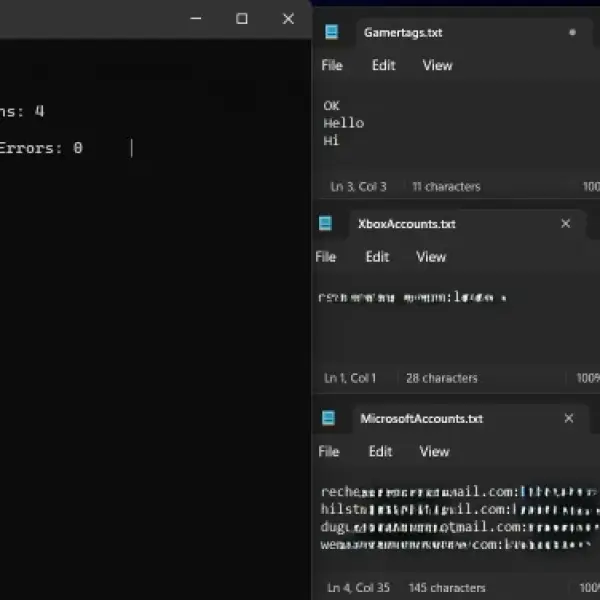
Task: Open Edit menu in MicrosoftAccounts.txt Notepad
Action: tap(380, 452)
